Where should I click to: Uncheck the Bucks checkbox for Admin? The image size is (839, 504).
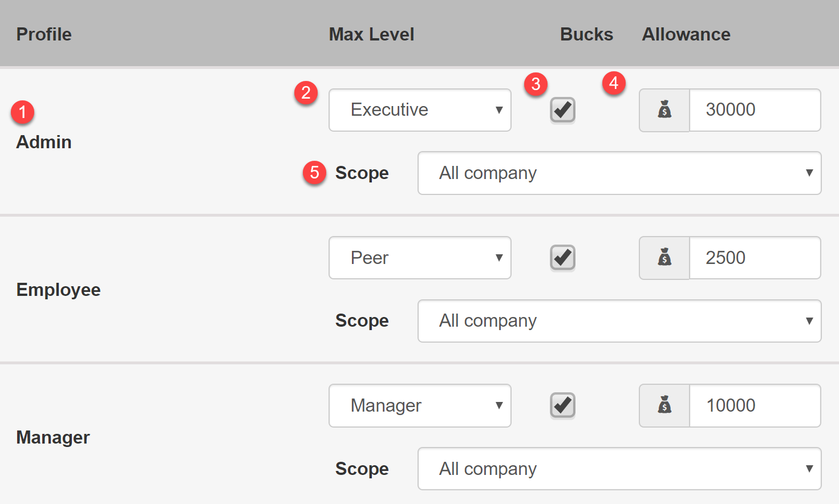point(562,110)
